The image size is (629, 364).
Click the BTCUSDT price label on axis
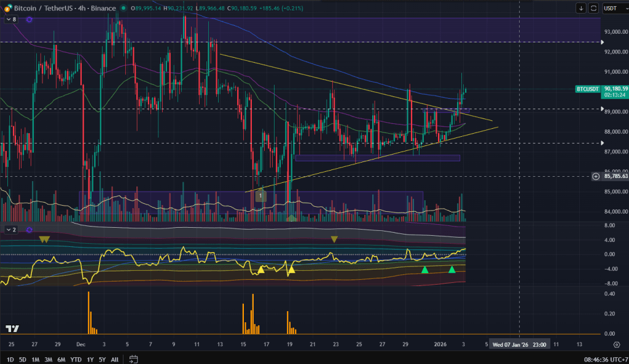click(x=587, y=89)
